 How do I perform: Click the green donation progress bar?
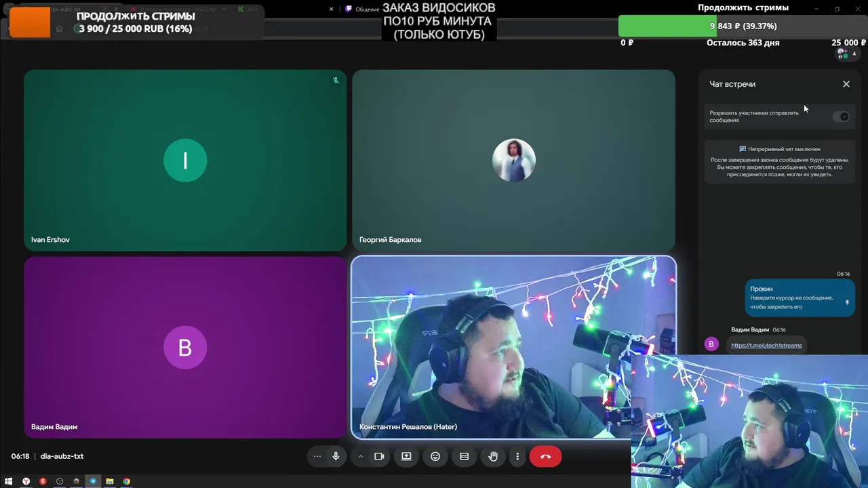click(668, 26)
